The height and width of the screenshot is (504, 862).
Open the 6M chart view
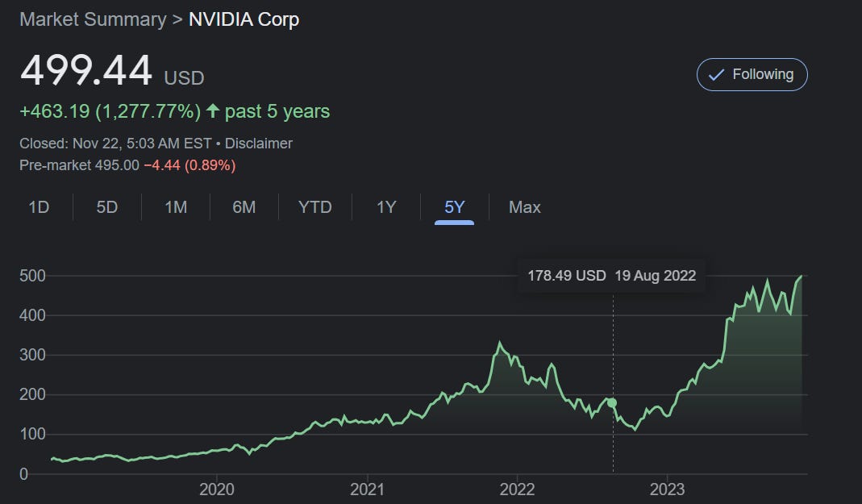[244, 207]
